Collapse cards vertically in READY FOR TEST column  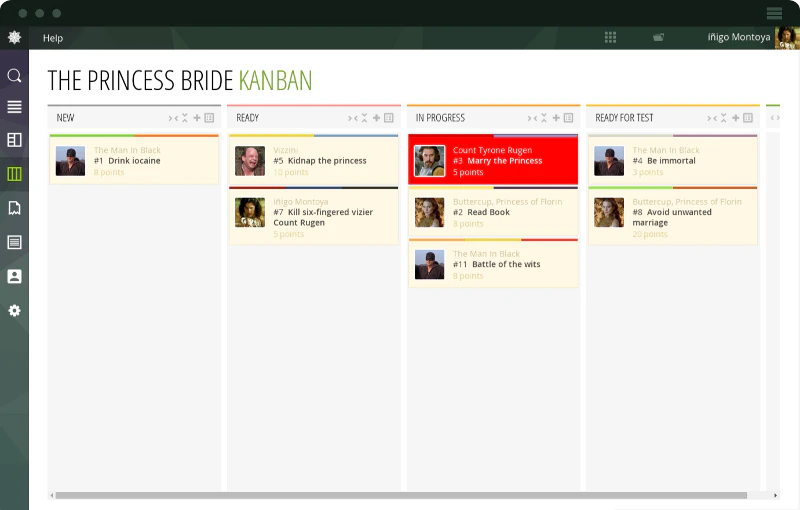pos(723,118)
